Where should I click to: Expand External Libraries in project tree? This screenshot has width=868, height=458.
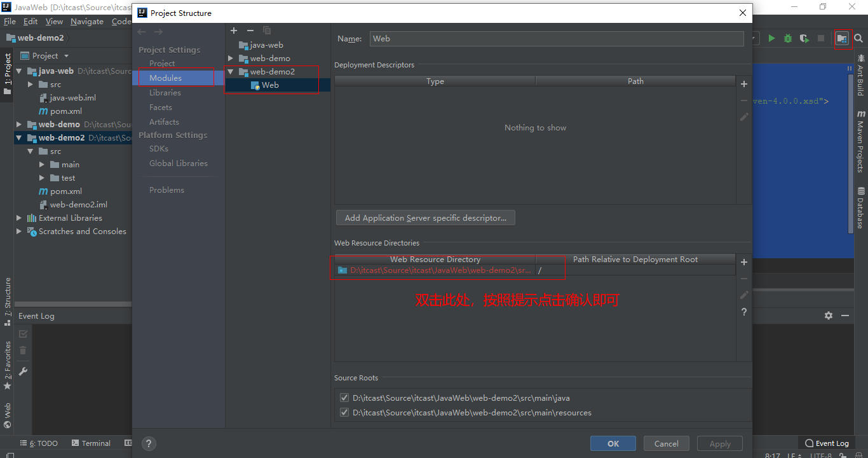(x=19, y=218)
